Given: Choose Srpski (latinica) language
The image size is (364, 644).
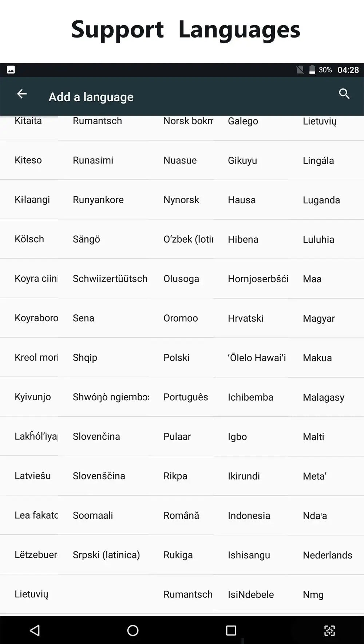Looking at the screenshot, I should point(106,555).
